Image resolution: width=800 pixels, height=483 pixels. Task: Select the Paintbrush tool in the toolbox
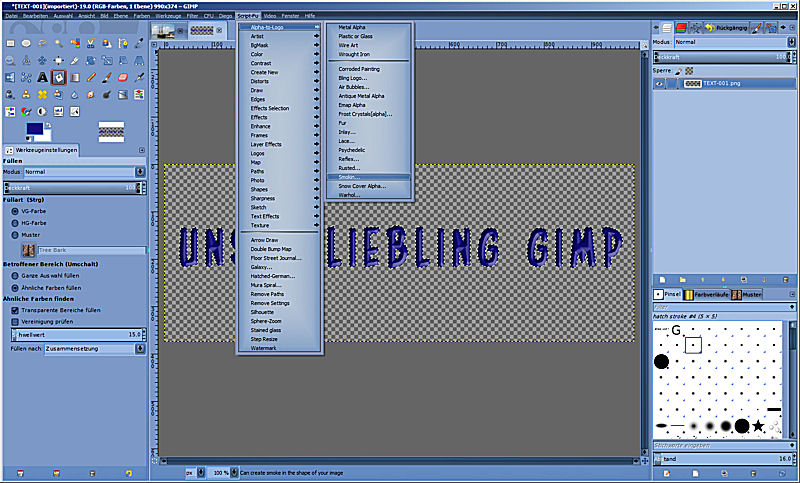107,78
